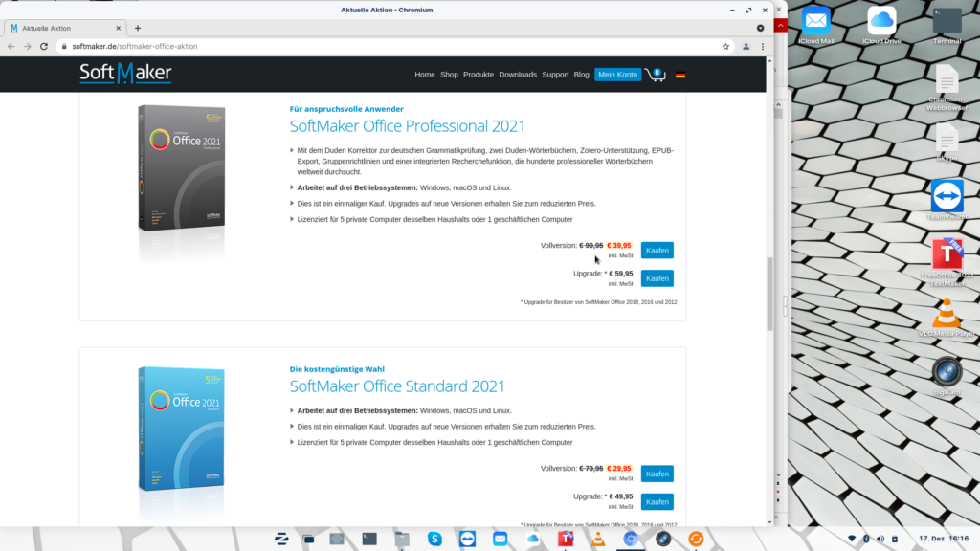The height and width of the screenshot is (551, 980).
Task: Open the shopping cart icon
Action: [x=655, y=75]
